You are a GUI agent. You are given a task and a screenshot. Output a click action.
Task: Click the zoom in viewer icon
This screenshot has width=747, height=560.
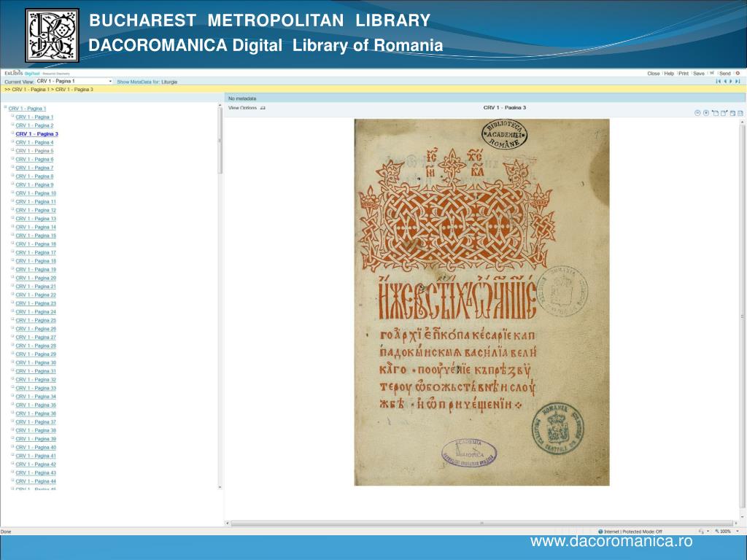pos(706,113)
